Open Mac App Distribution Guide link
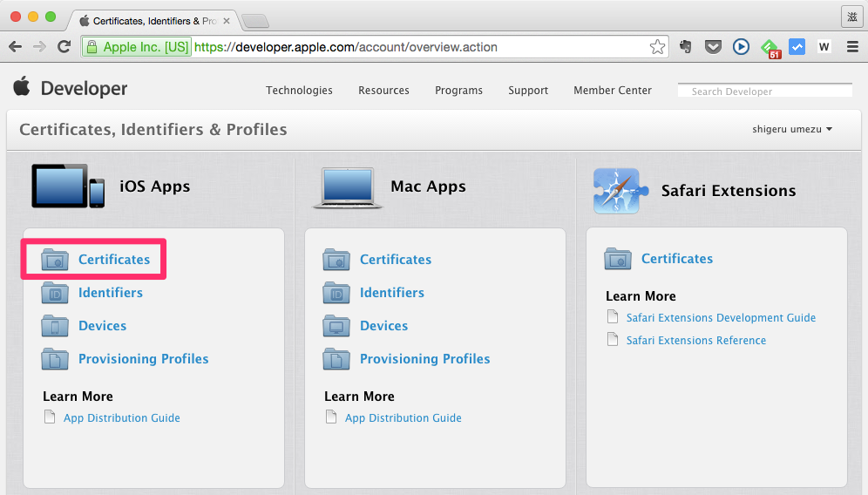Image resolution: width=868 pixels, height=495 pixels. click(x=403, y=418)
